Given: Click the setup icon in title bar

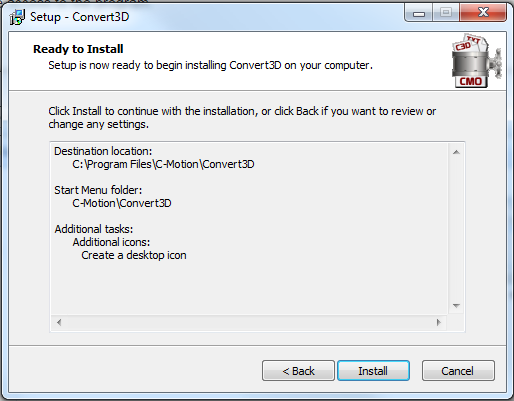Looking at the screenshot, I should [x=17, y=17].
